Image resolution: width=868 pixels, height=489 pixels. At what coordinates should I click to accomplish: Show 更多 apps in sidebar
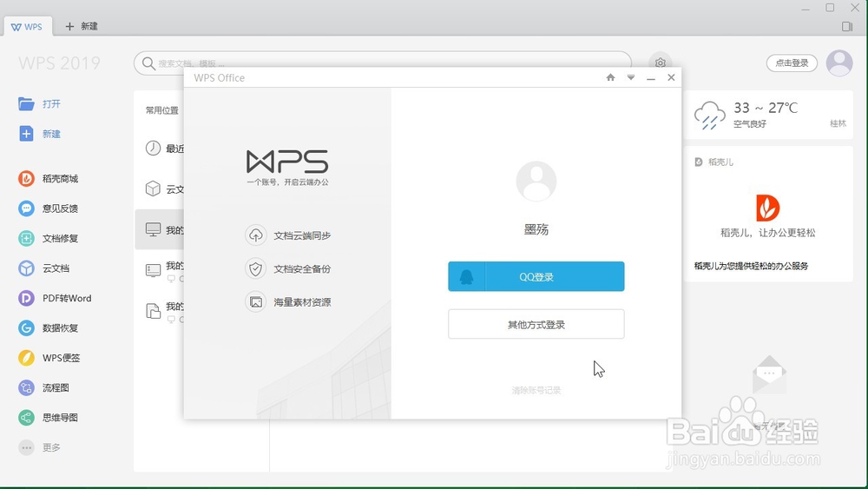click(x=39, y=447)
